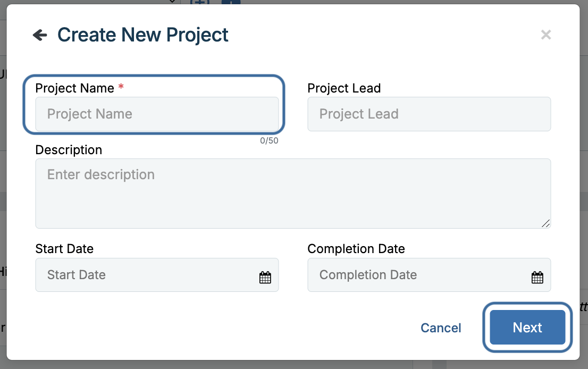Image resolution: width=588 pixels, height=369 pixels.
Task: Click the Cancel link
Action: pyautogui.click(x=441, y=328)
